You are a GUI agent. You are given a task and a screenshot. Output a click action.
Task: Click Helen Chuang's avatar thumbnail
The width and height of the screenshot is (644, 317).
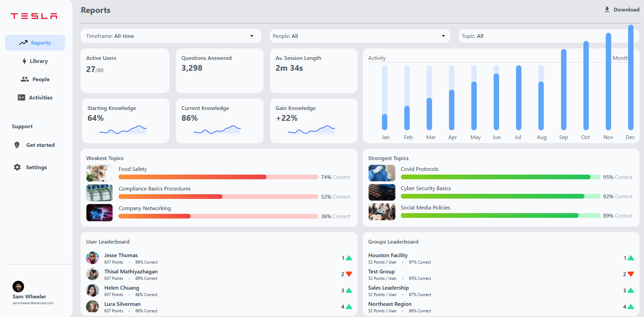coord(92,290)
